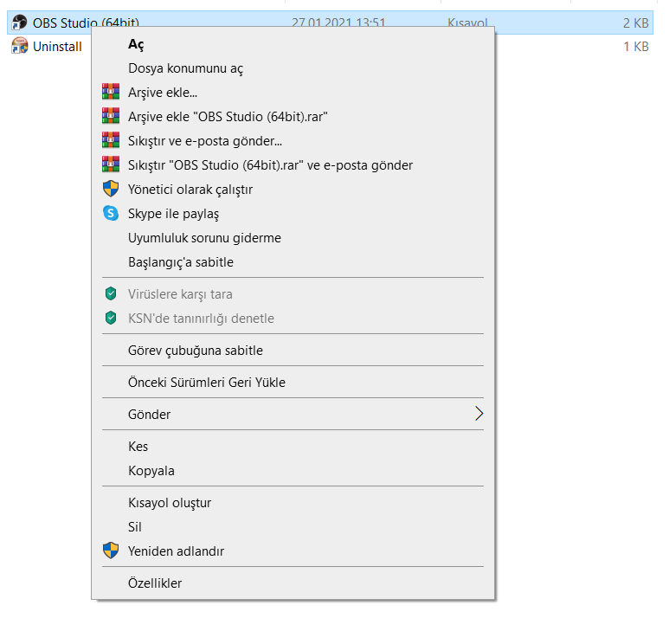669x644 pixels.
Task: Click shield icon next to 'Yönetici olarak çalıştır'
Action: [x=111, y=189]
